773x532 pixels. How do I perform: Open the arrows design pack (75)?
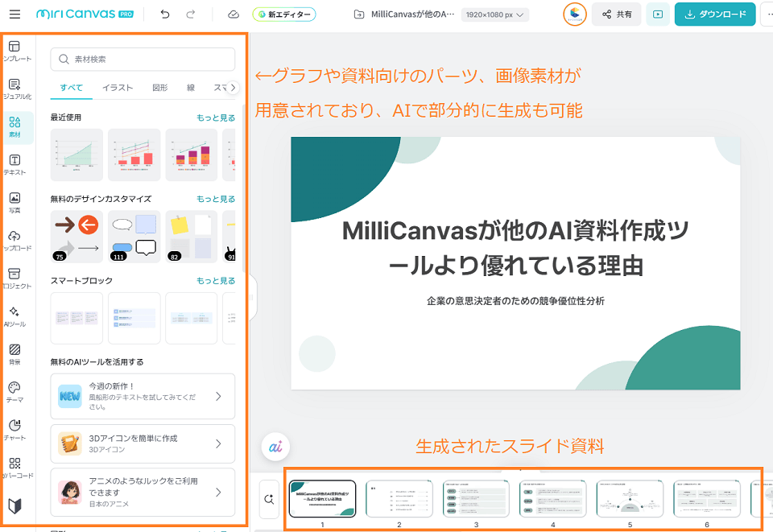click(77, 237)
